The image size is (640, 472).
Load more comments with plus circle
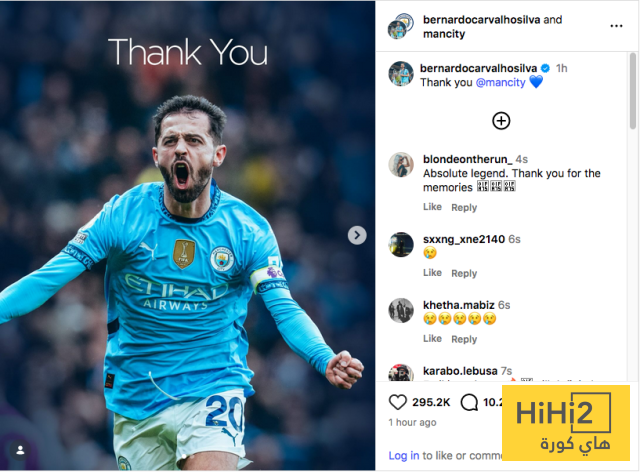coord(501,121)
